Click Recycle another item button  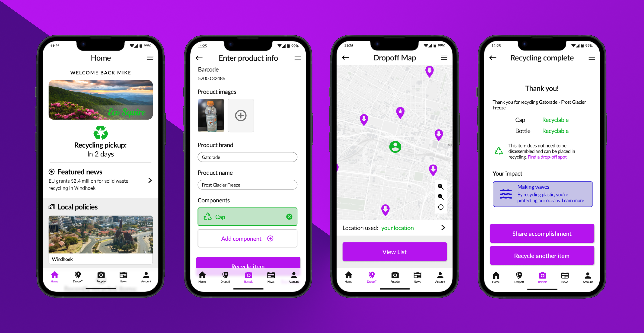(542, 255)
